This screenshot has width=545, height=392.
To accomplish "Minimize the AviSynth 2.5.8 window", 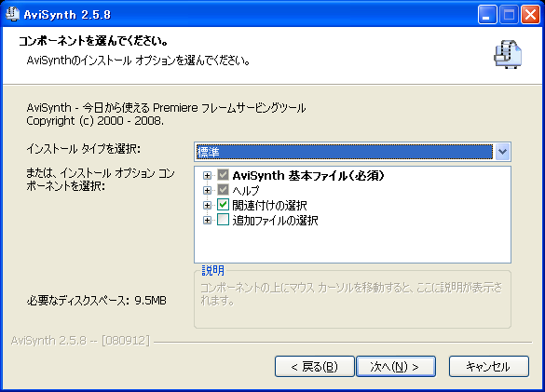I will [487, 15].
